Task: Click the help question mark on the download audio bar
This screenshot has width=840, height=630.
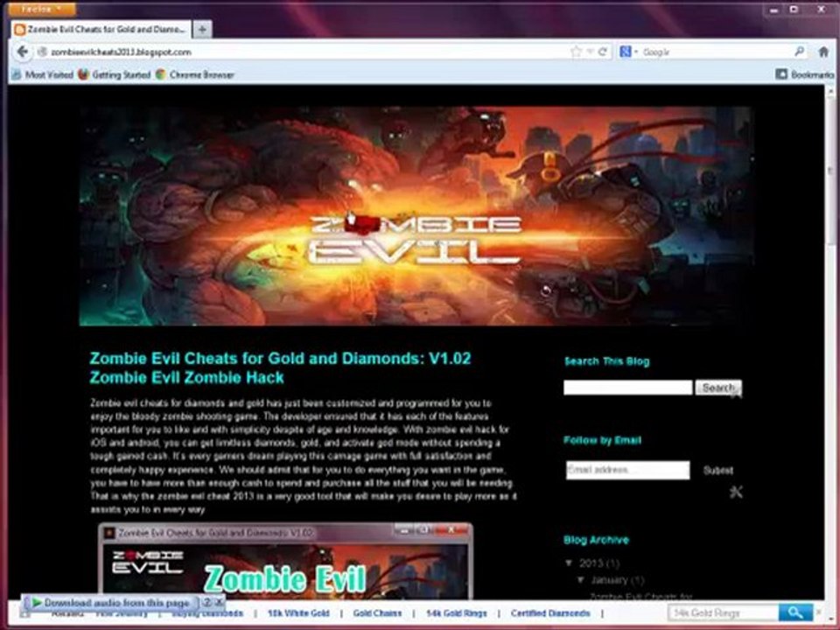Action: tap(207, 602)
